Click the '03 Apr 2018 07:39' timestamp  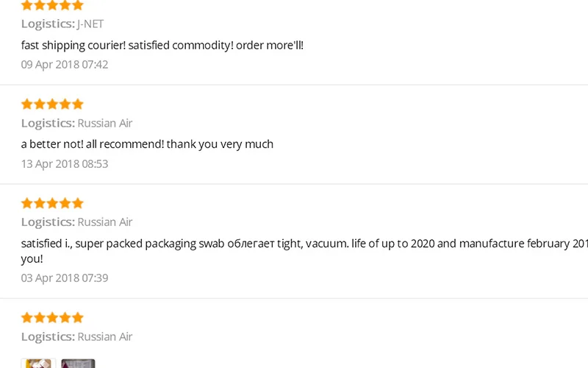pos(65,277)
